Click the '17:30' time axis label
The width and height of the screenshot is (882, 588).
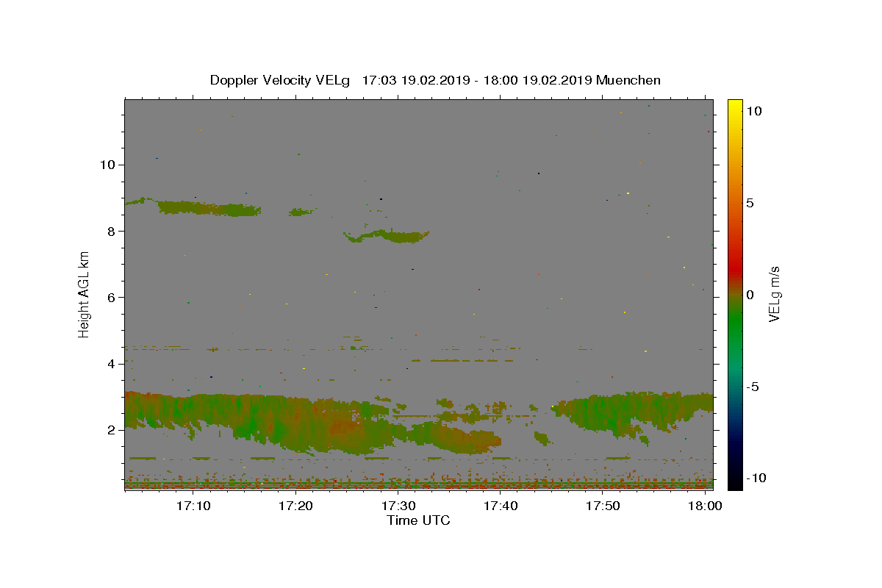[398, 506]
